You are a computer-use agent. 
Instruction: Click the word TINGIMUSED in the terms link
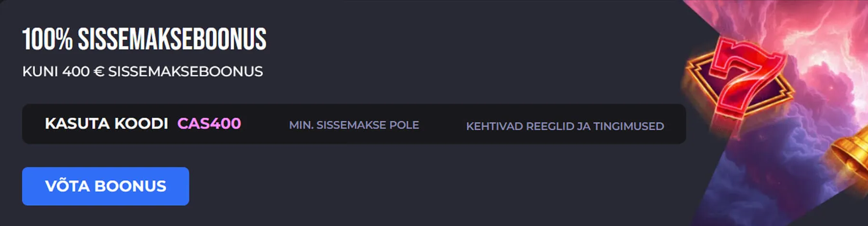(x=628, y=126)
